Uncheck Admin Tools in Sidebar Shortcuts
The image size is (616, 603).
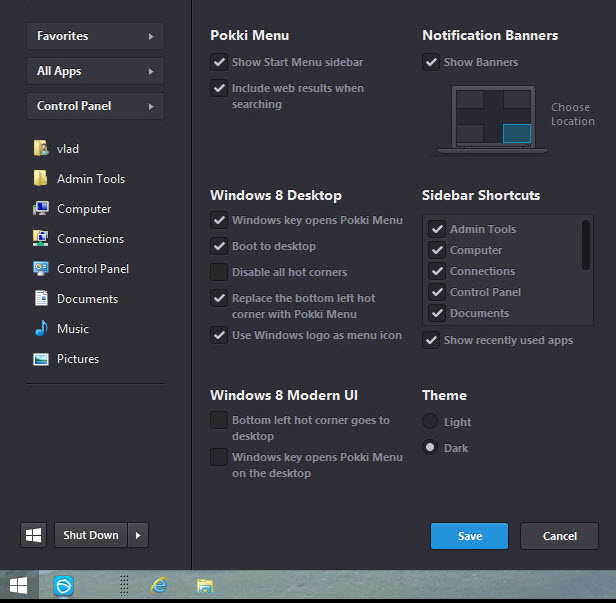point(437,229)
